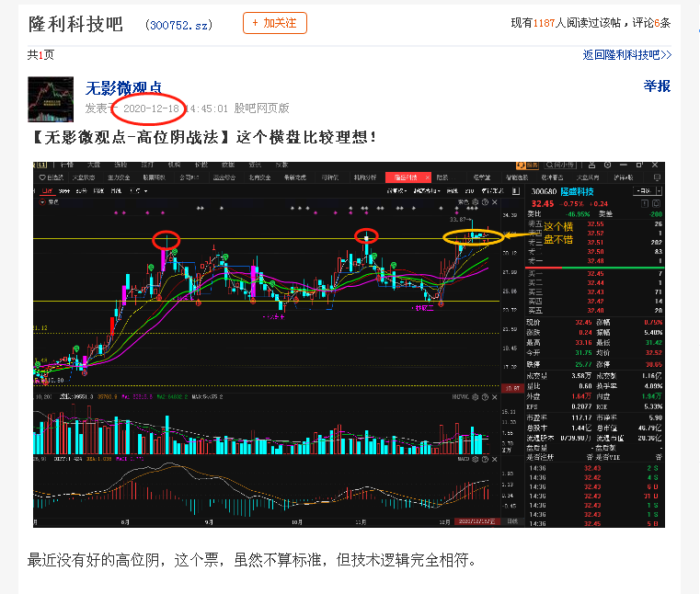Open the MACD panel settings gear
Viewport: 700px width, 594px height.
[476, 459]
